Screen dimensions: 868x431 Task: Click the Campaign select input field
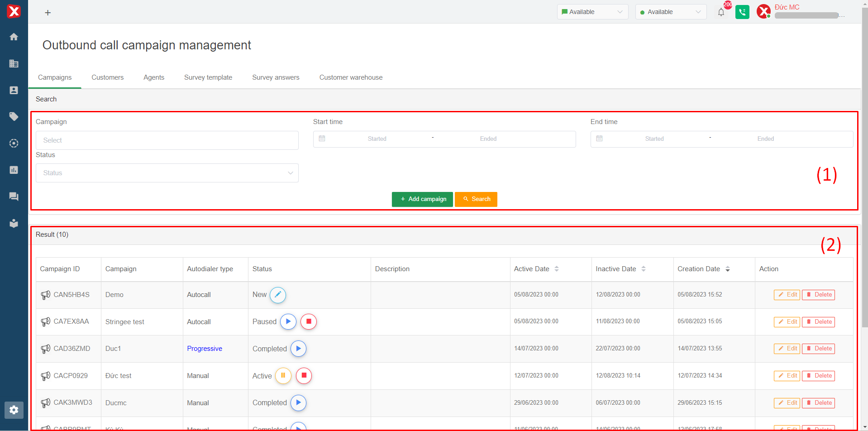(167, 140)
